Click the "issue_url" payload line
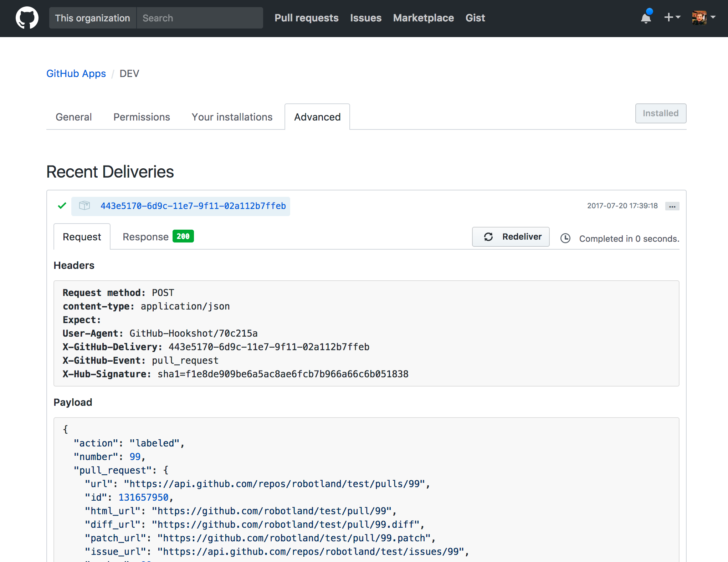Screen dimensions: 728x562 [277, 552]
